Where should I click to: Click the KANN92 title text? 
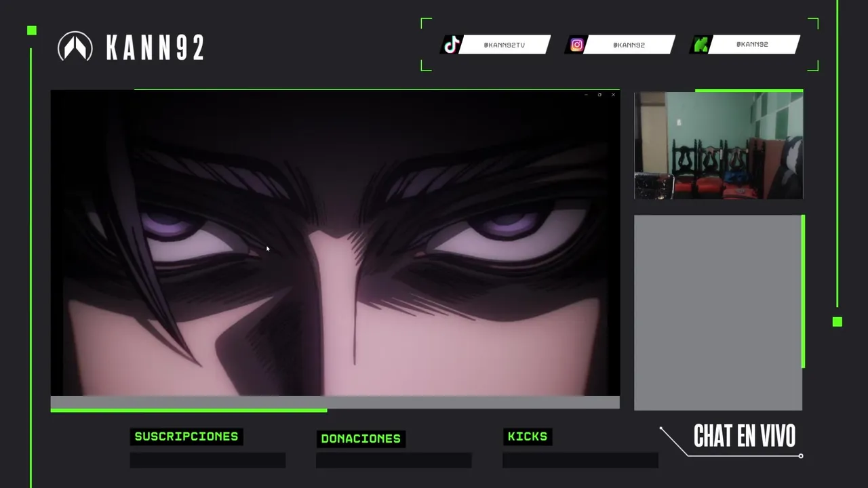pos(155,47)
